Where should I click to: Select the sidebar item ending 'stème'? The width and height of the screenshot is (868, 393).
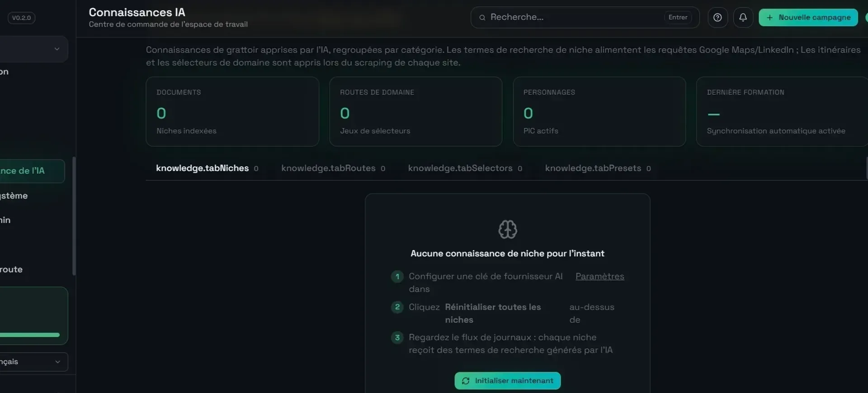pyautogui.click(x=14, y=196)
